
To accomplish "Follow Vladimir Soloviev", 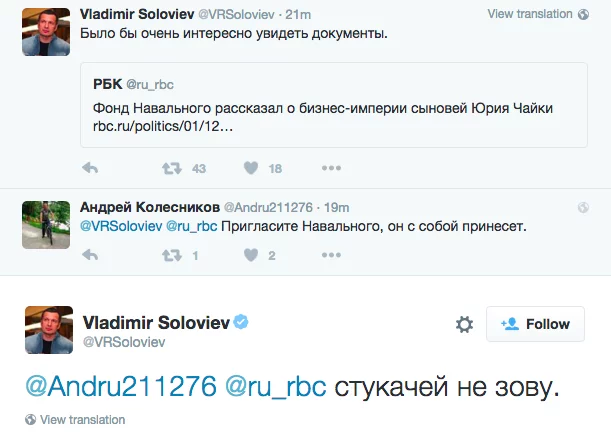I will pos(535,324).
